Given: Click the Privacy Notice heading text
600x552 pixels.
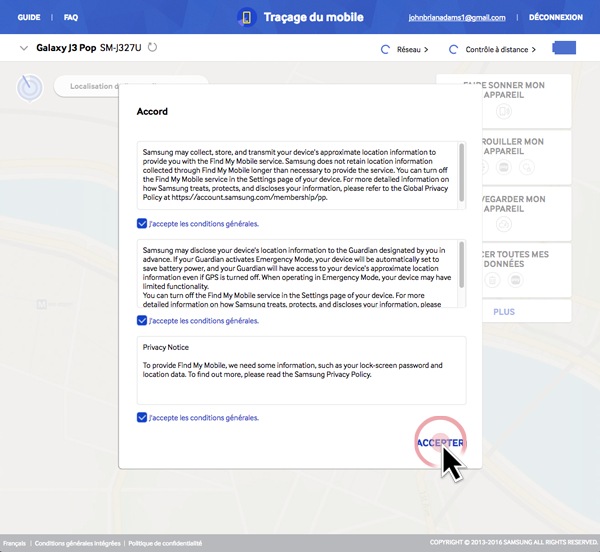Looking at the screenshot, I should 166,347.
